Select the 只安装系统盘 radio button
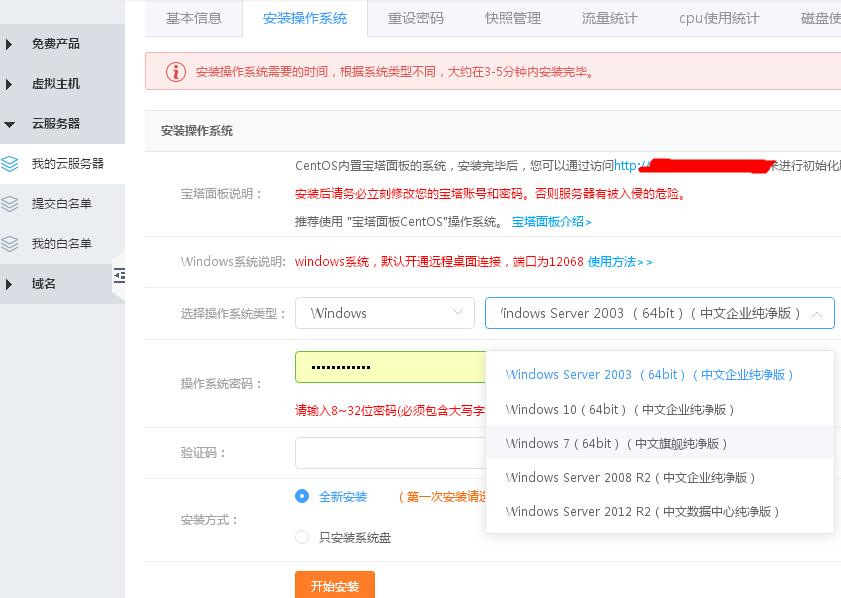 click(302, 537)
